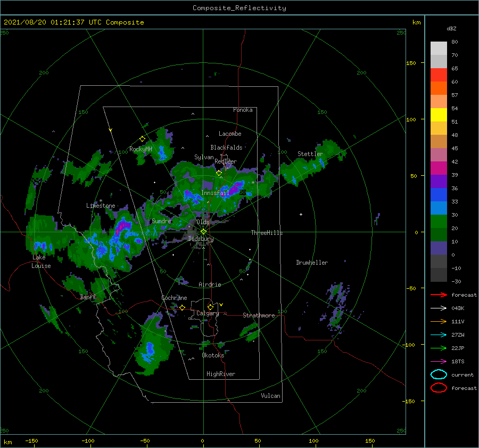Click yellow radar-site diamond at map center
This screenshot has height=448, width=479.
(203, 232)
